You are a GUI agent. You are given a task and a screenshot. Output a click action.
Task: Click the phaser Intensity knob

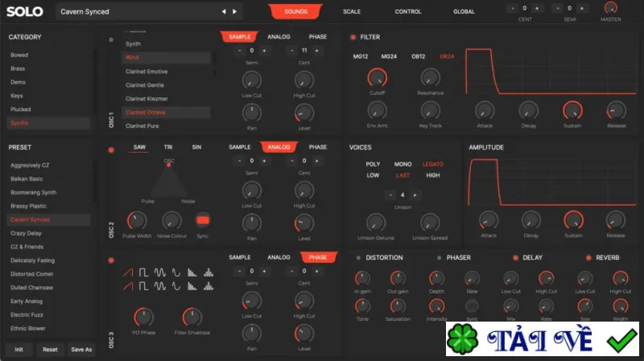436,306
